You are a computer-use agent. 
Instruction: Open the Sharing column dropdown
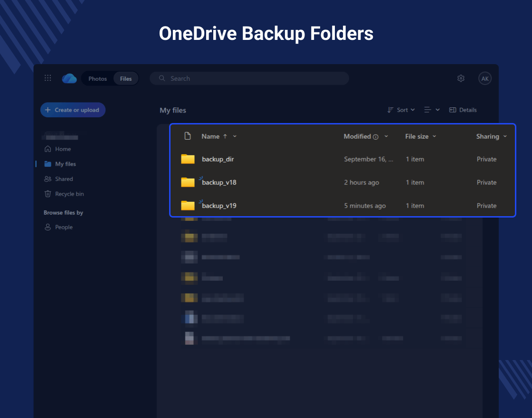pos(492,136)
